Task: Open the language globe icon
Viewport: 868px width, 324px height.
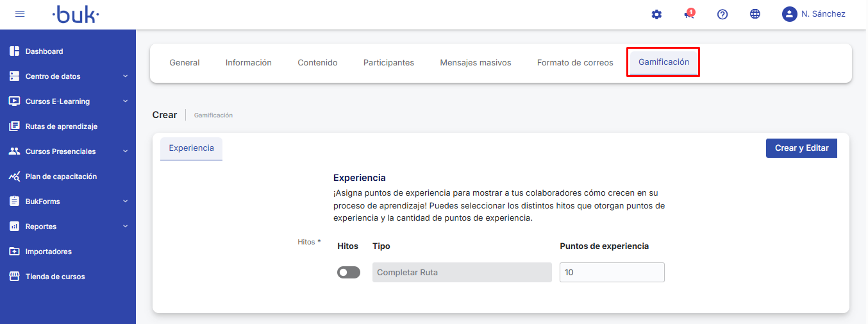Action: pos(755,14)
